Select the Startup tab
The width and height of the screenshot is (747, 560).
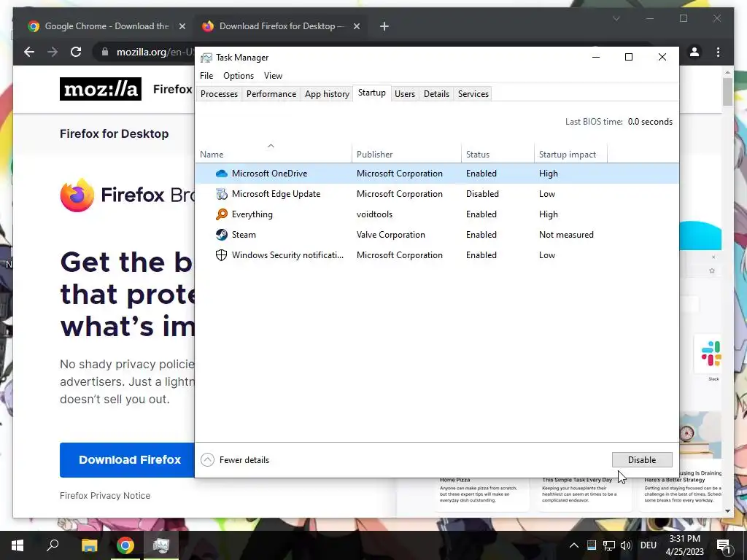[x=371, y=93]
